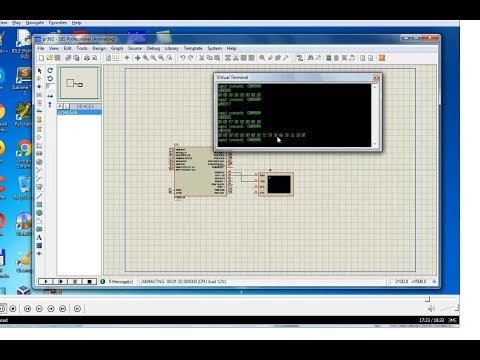The image size is (480, 360).
Task: Flip vertically with the mirror icon
Action: (50, 105)
